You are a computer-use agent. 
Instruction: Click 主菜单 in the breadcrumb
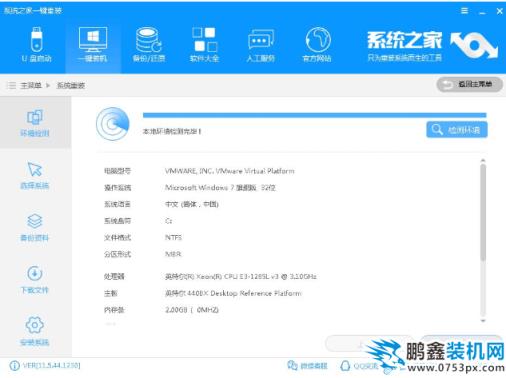pos(31,86)
